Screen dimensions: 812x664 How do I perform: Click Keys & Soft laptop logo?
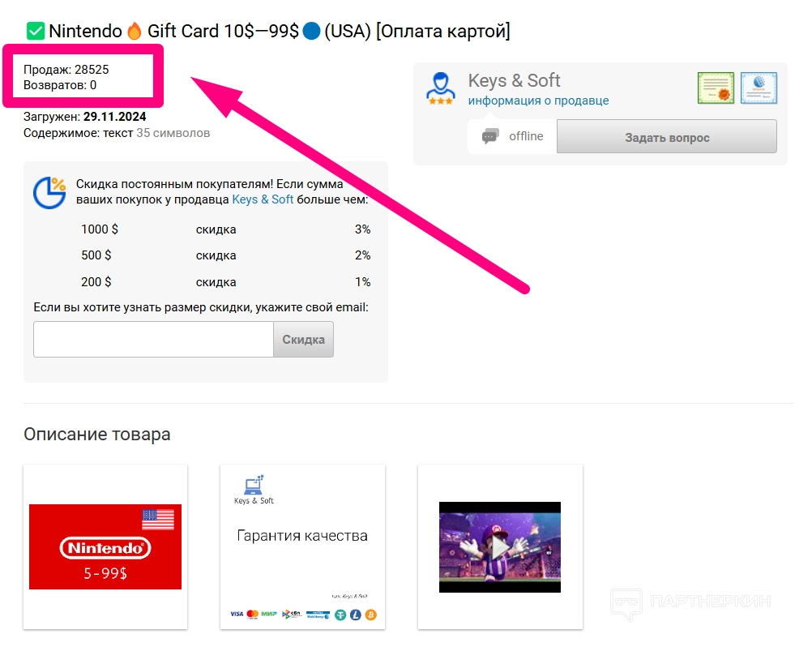254,490
